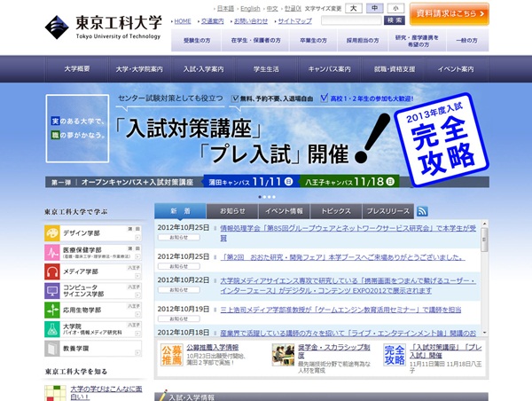
Task: Open the 教養学環 book icon
Action: [x=52, y=349]
